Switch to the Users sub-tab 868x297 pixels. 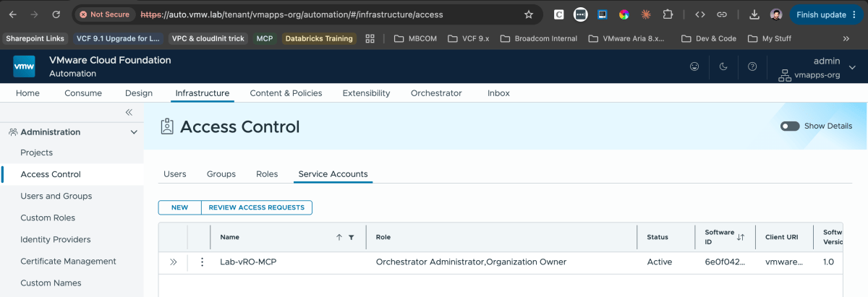tap(175, 174)
